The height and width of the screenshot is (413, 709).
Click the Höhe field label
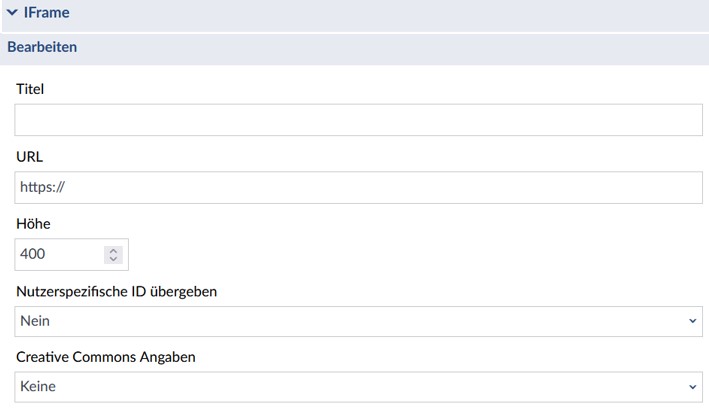click(x=33, y=224)
